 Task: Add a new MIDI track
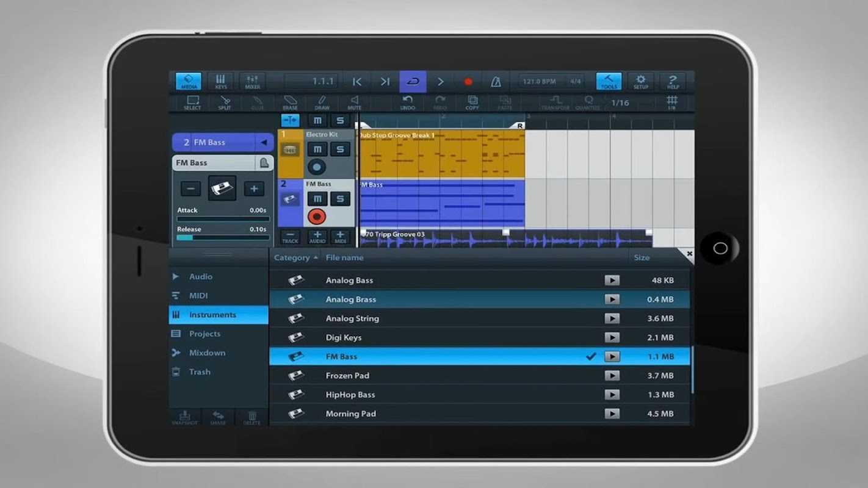point(340,237)
